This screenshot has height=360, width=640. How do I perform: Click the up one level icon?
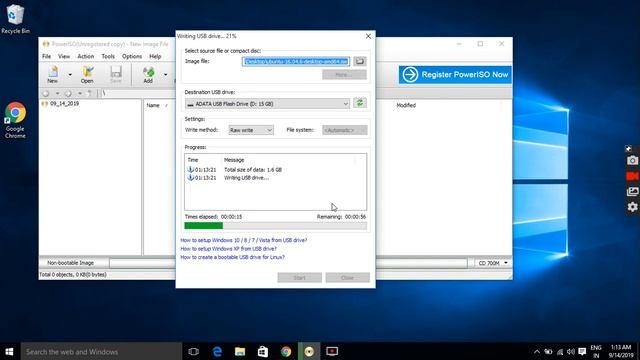pos(90,93)
